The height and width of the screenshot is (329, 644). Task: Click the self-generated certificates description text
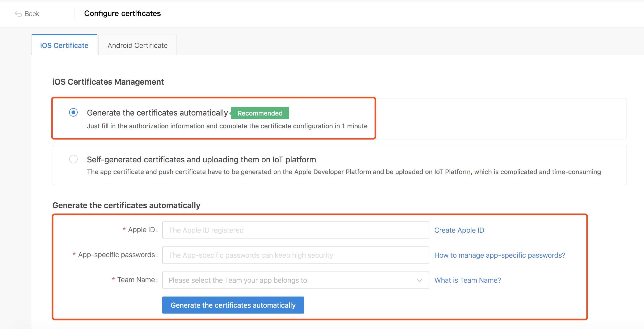344,172
